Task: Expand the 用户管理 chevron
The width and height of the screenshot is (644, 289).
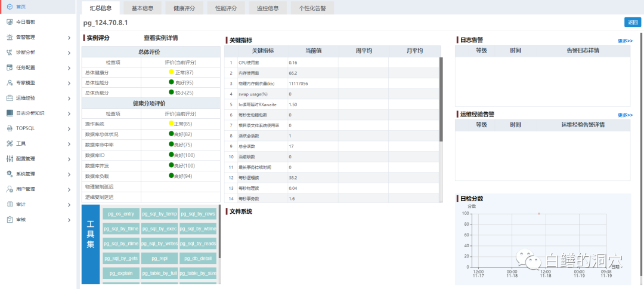Action: [69, 189]
